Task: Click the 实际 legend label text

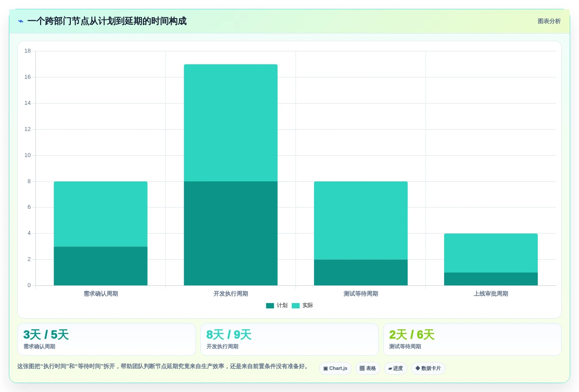Action: click(x=308, y=306)
